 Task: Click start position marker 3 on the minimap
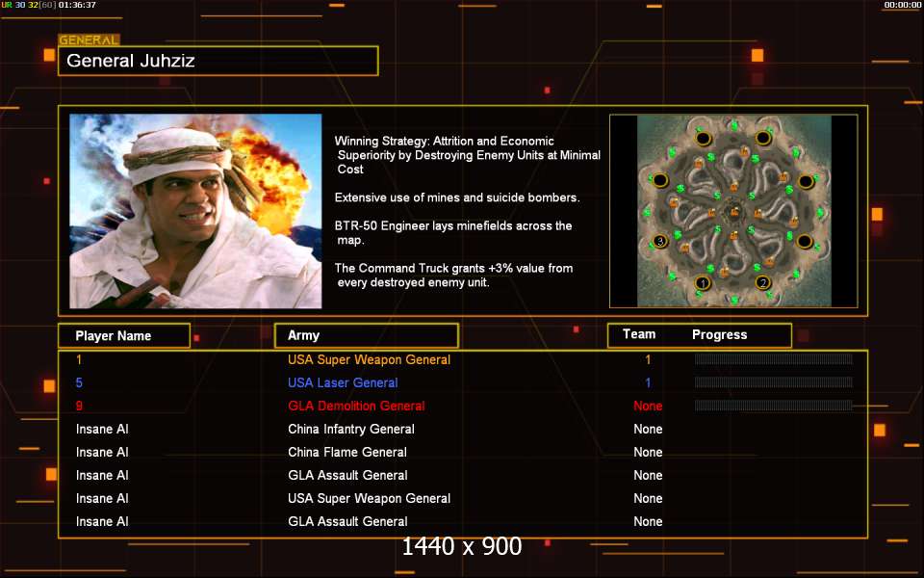[x=660, y=241]
